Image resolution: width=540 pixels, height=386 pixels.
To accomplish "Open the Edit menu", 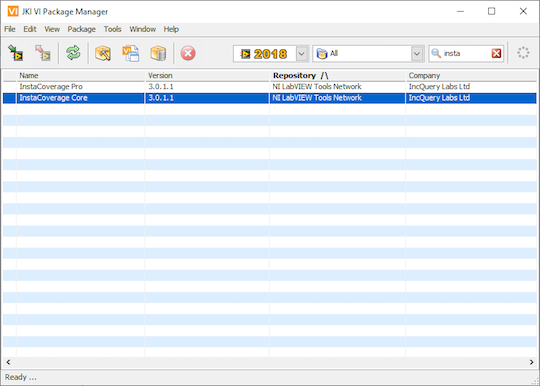I will pyautogui.click(x=30, y=29).
